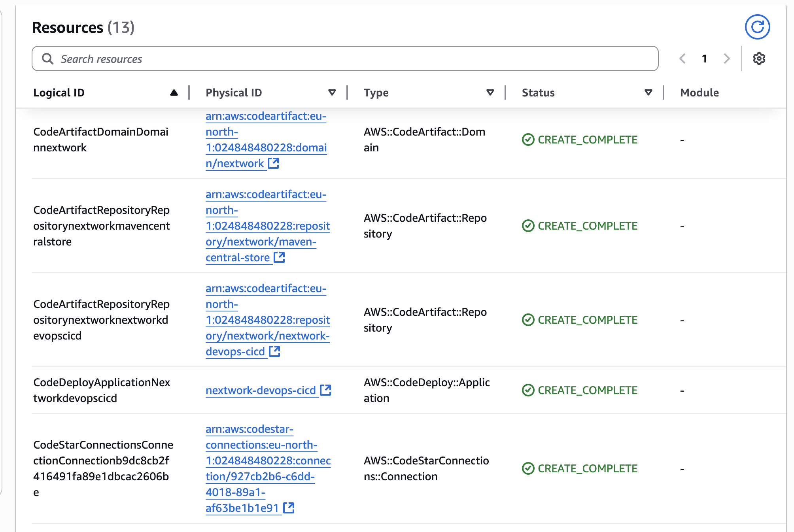794x532 pixels.
Task: Click external link icon beside maven-central-store
Action: (279, 257)
